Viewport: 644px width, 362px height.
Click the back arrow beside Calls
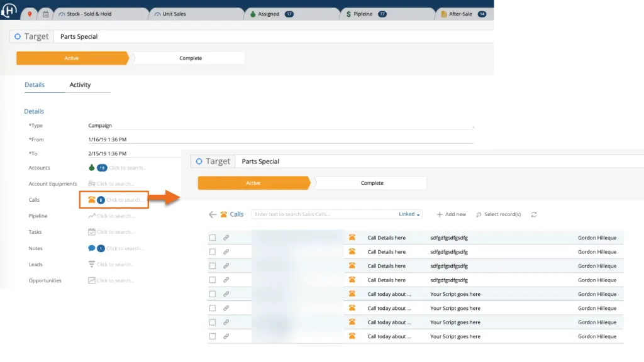click(213, 214)
